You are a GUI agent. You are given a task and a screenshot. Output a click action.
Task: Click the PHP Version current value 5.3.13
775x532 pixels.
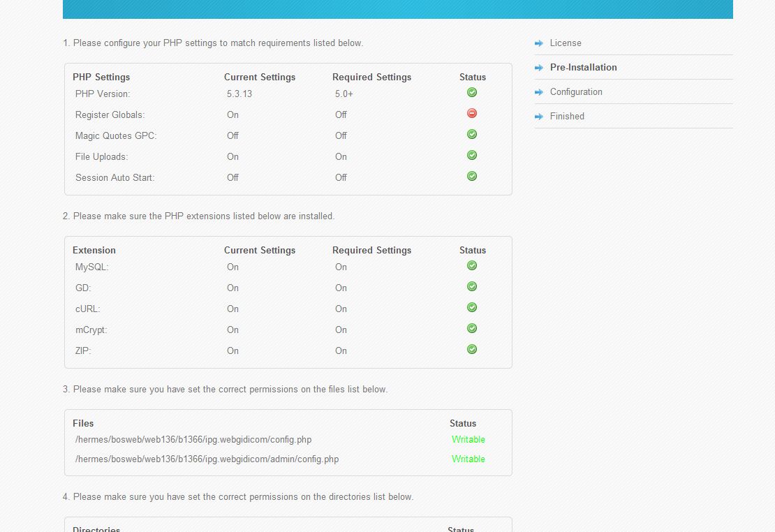[x=239, y=94]
